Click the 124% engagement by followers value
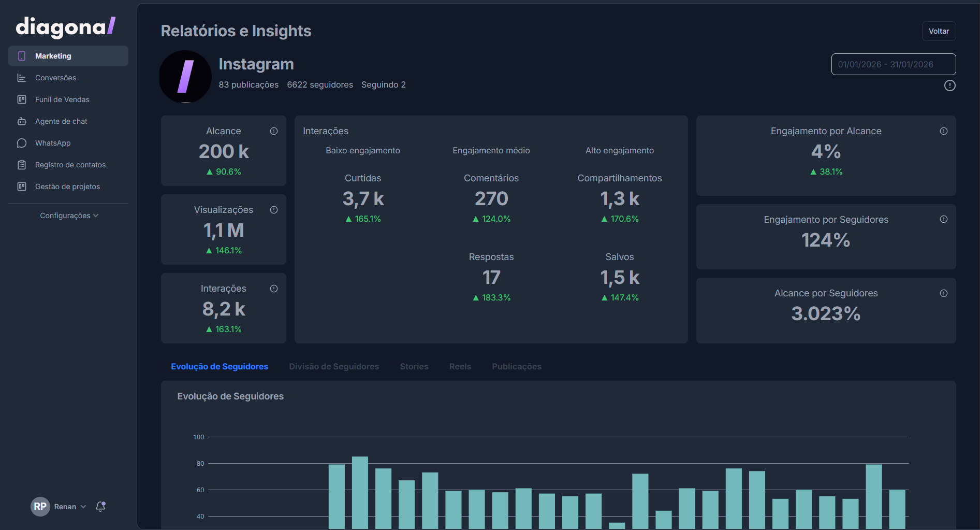The height and width of the screenshot is (530, 980). coord(826,240)
